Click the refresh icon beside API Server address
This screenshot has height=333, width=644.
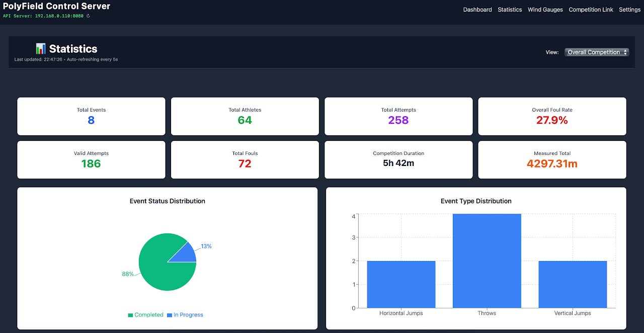pyautogui.click(x=89, y=16)
